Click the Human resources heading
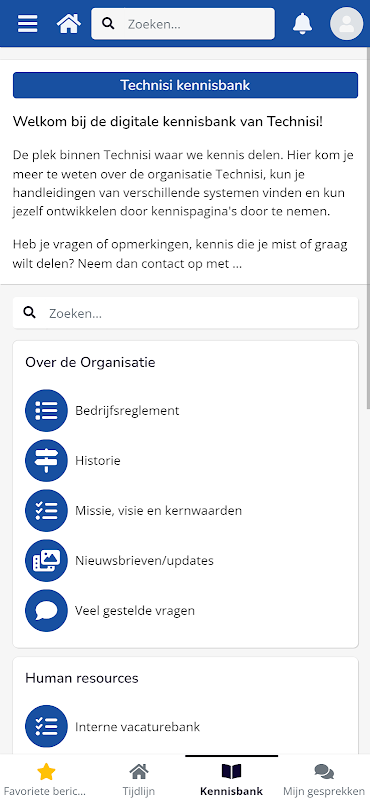 coord(82,678)
